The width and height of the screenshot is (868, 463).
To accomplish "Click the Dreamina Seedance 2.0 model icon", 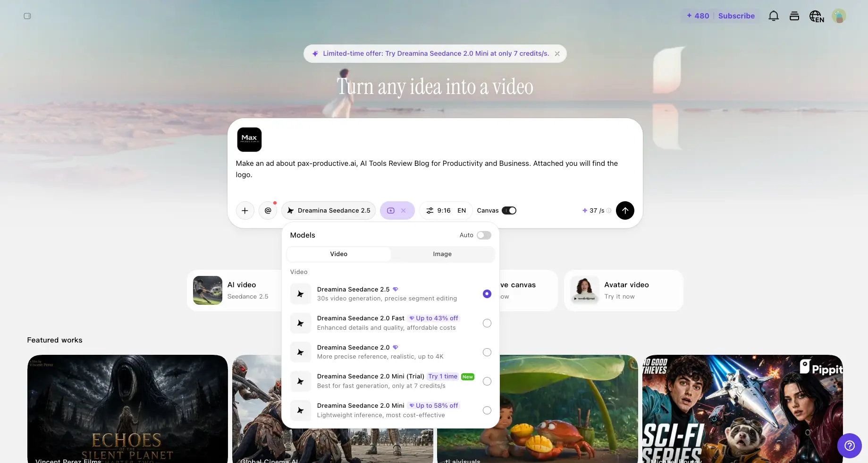I will point(301,352).
